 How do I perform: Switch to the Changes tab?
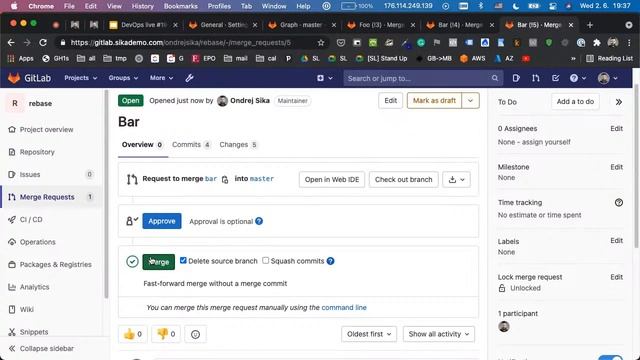pos(238,145)
